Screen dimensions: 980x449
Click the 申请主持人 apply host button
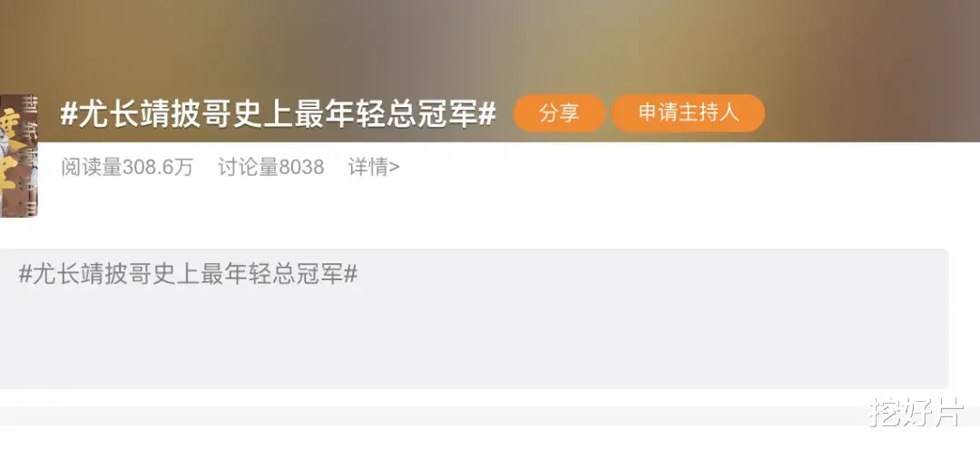coord(688,113)
